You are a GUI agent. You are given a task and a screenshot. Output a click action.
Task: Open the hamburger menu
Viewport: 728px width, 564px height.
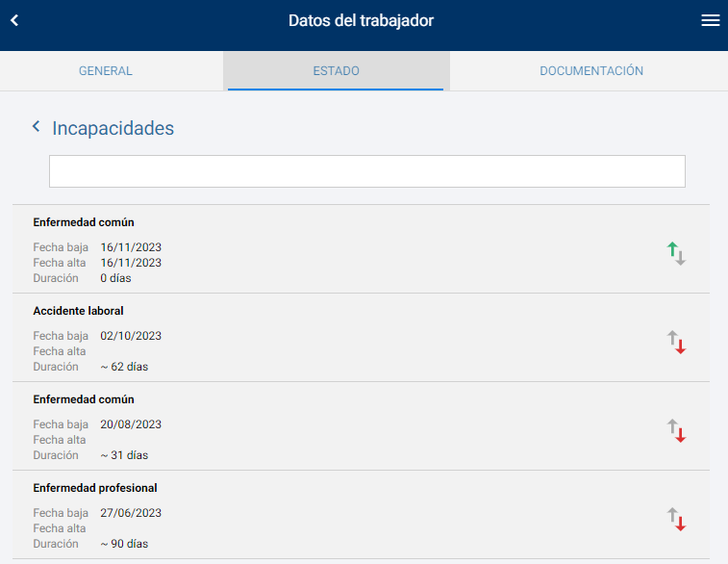tap(710, 21)
